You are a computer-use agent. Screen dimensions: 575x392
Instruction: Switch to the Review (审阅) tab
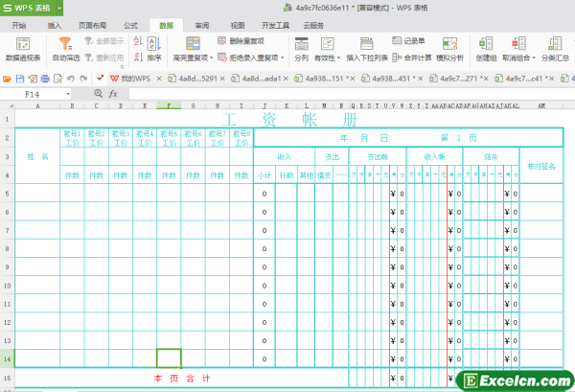coord(202,26)
